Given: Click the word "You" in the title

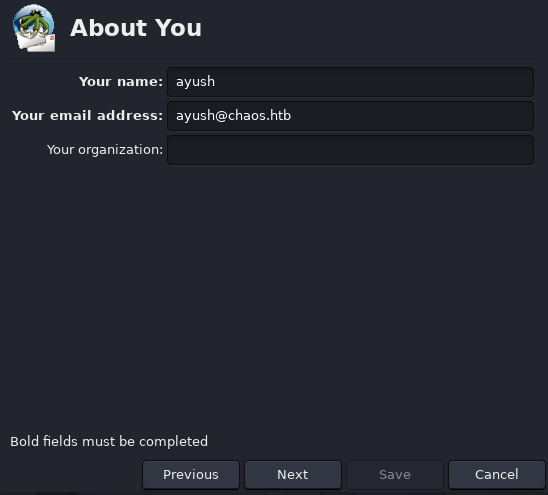Looking at the screenshot, I should click(x=178, y=28).
